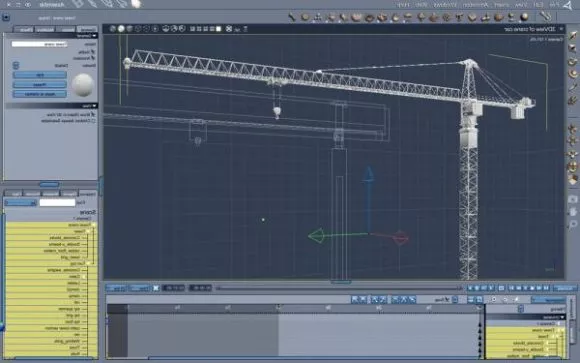Select the magnifier zoom tool on the side toolbar
580x363 pixels.
click(x=573, y=224)
